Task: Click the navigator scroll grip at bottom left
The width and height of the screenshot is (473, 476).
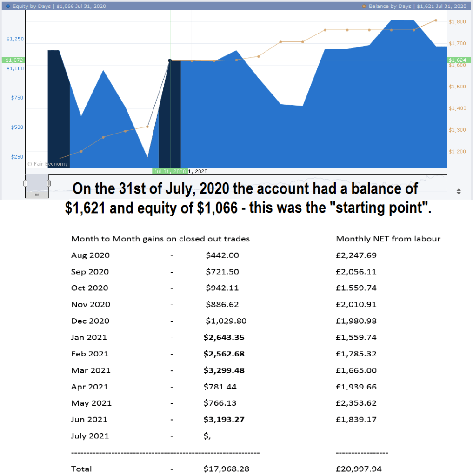Action: tap(37, 194)
